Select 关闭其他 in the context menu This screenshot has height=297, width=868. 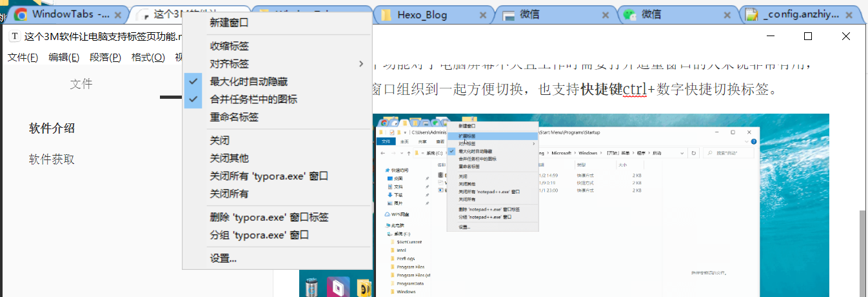(x=278, y=158)
